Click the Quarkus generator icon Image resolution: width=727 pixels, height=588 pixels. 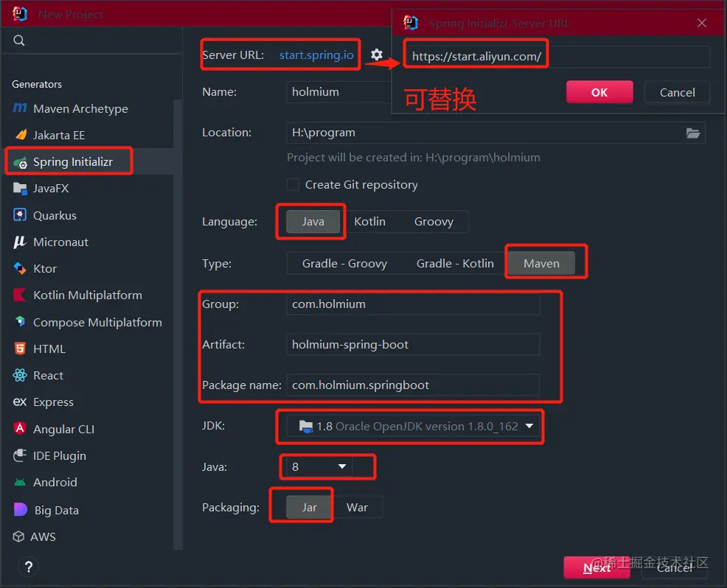20,215
